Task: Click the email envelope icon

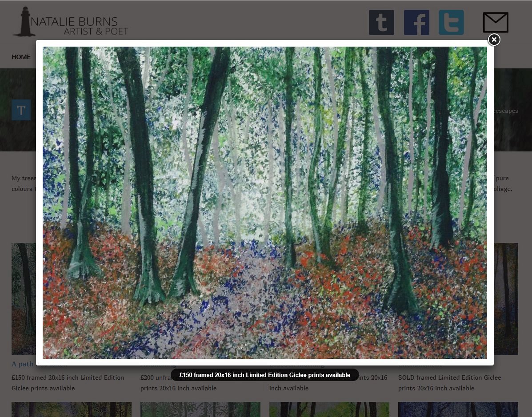Action: [496, 22]
